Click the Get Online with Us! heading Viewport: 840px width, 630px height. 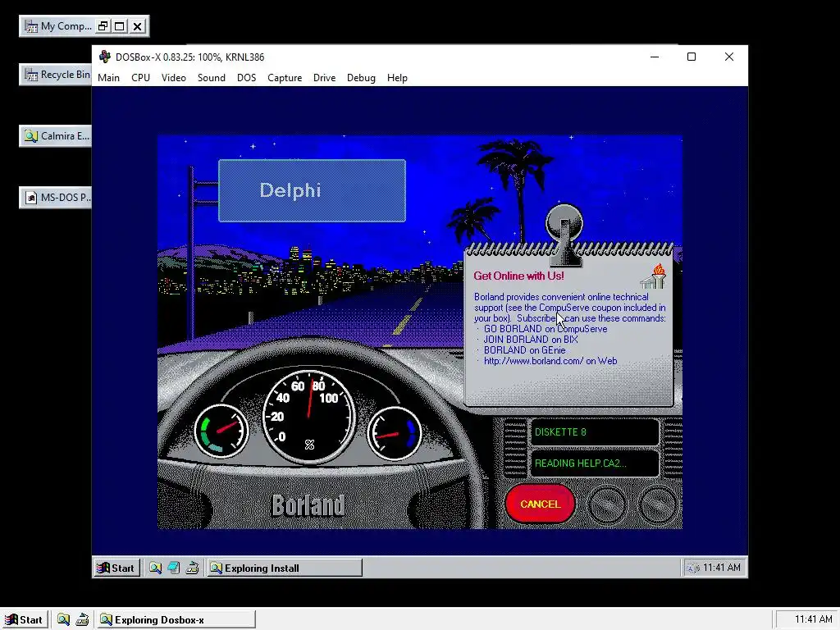(518, 276)
